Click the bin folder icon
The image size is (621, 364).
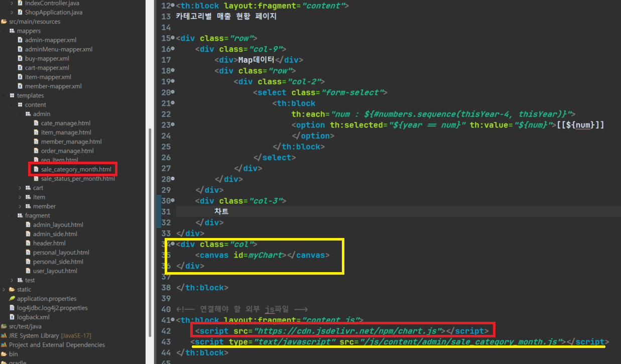(x=4, y=354)
